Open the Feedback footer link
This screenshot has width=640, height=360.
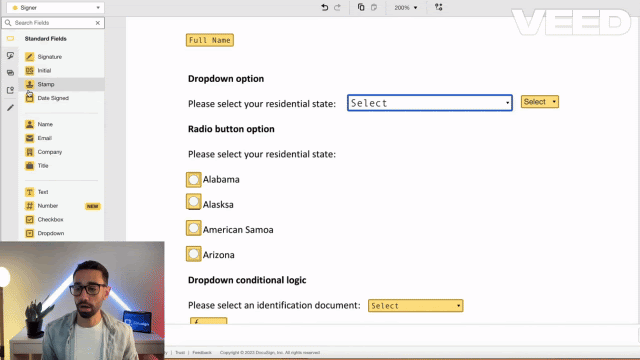[x=202, y=353]
